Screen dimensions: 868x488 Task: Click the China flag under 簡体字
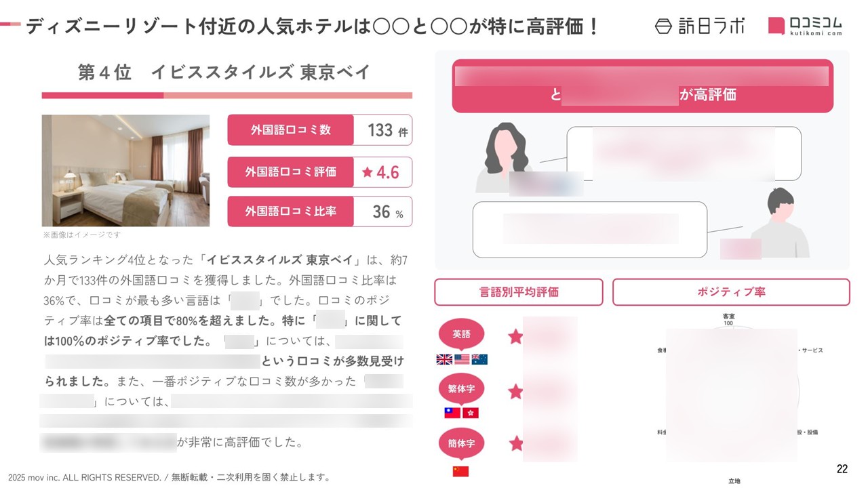pyautogui.click(x=460, y=471)
